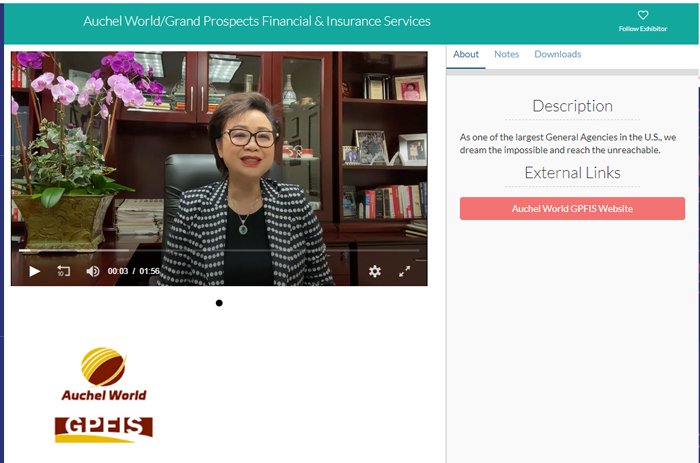Screen dimensions: 700x463
Task: Click the Description heading
Action: (572, 106)
